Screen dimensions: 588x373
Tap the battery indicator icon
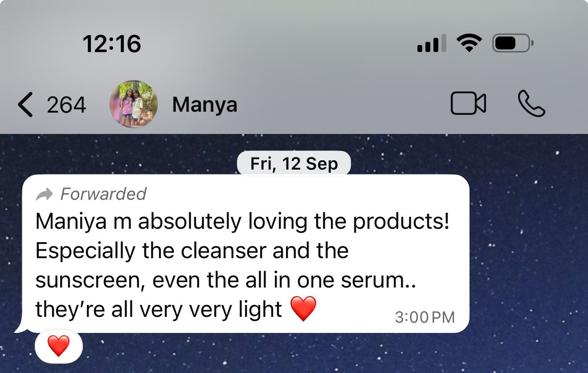[513, 44]
